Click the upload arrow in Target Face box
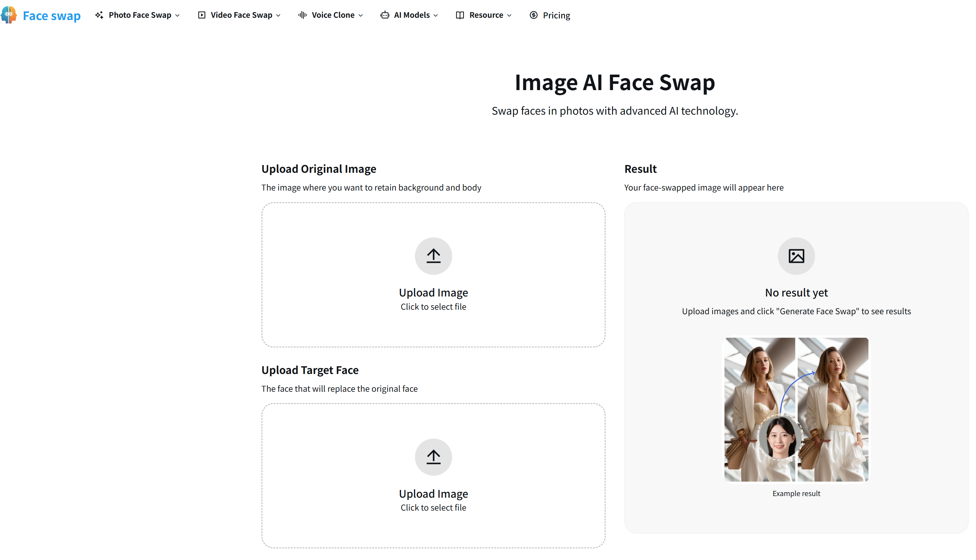The height and width of the screenshot is (560, 976). pos(433,457)
